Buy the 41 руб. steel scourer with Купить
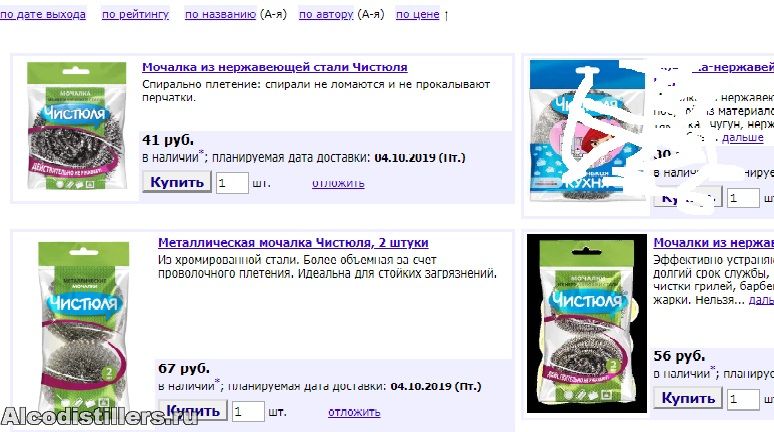774x432 pixels. [x=177, y=182]
